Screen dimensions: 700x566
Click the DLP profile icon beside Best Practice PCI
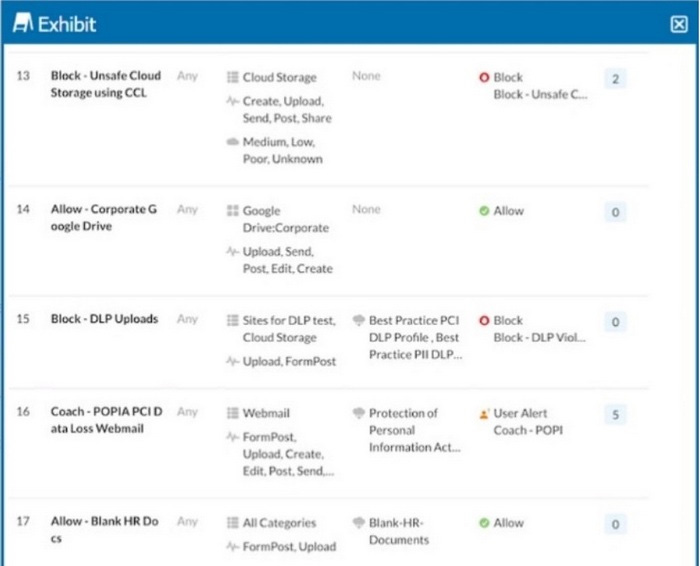(359, 320)
